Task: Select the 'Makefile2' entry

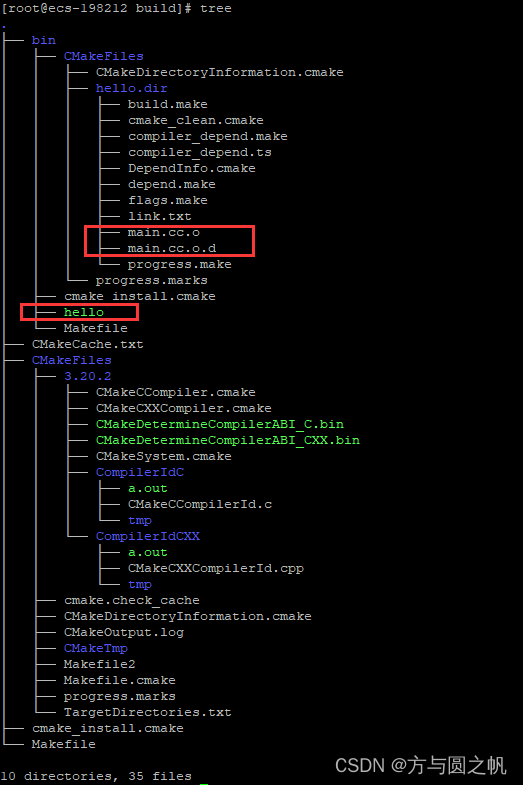Action: coord(100,665)
